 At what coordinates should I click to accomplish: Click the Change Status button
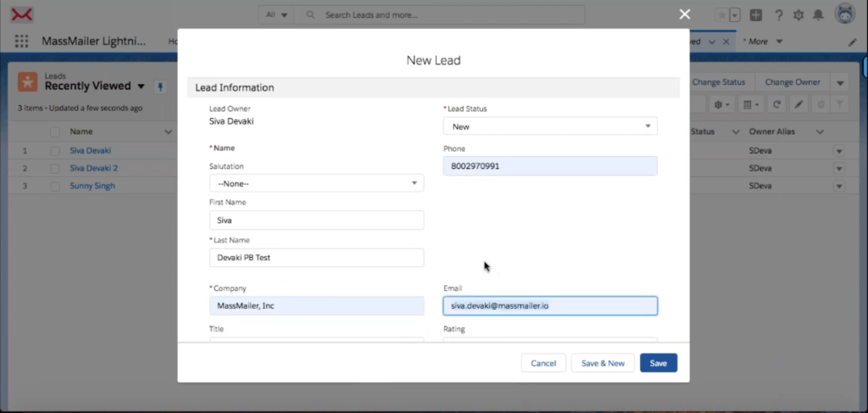[x=719, y=82]
